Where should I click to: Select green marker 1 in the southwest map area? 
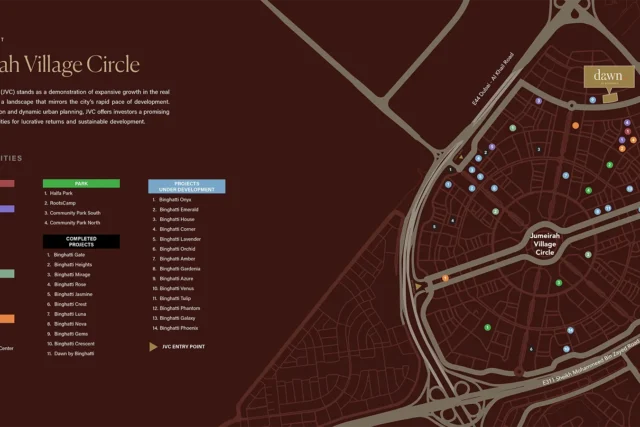[487, 327]
